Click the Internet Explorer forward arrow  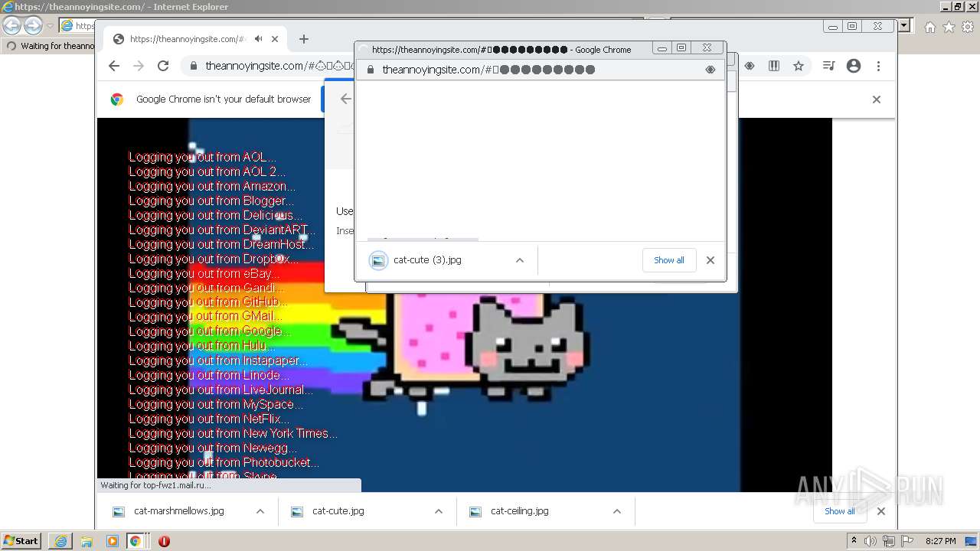pyautogui.click(x=33, y=26)
